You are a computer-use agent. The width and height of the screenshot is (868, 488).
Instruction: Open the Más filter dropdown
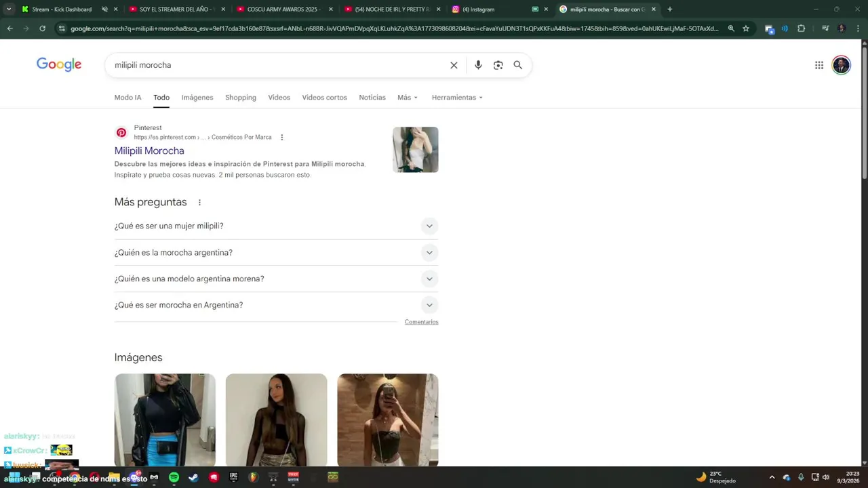point(408,98)
